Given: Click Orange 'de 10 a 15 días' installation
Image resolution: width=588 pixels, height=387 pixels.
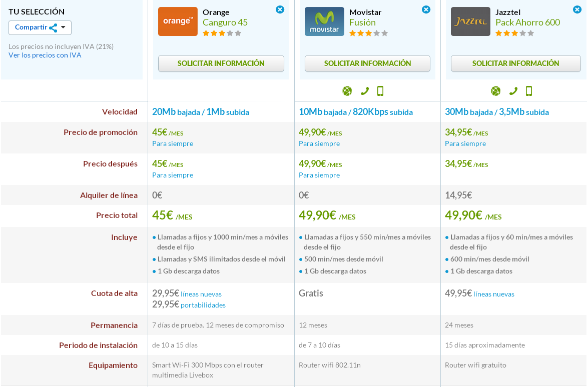Looking at the screenshot, I should 175,345.
